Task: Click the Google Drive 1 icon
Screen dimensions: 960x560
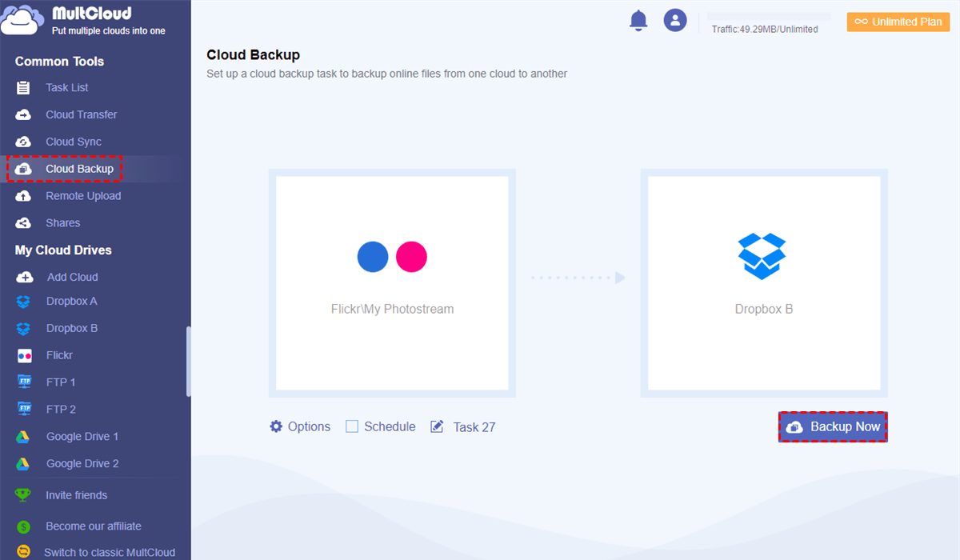Action: pos(24,437)
